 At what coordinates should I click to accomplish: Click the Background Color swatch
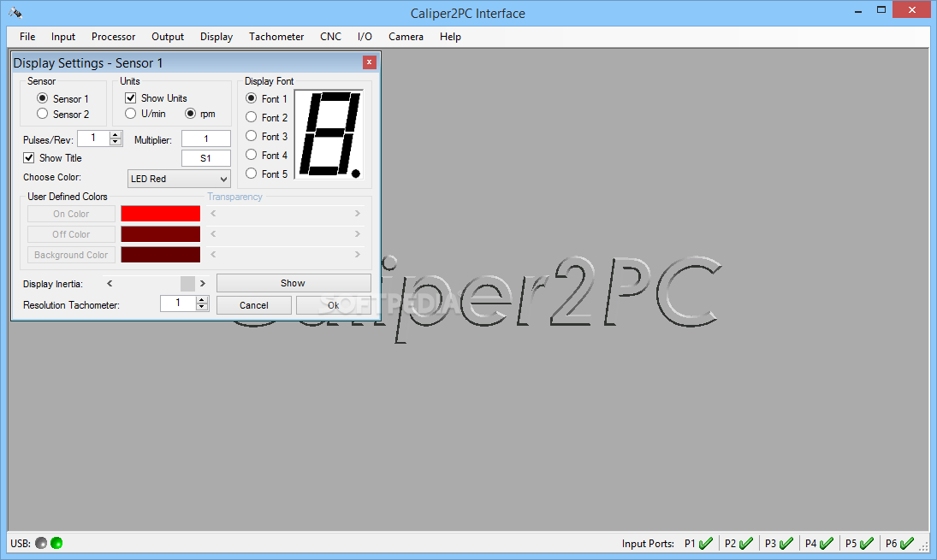click(160, 254)
